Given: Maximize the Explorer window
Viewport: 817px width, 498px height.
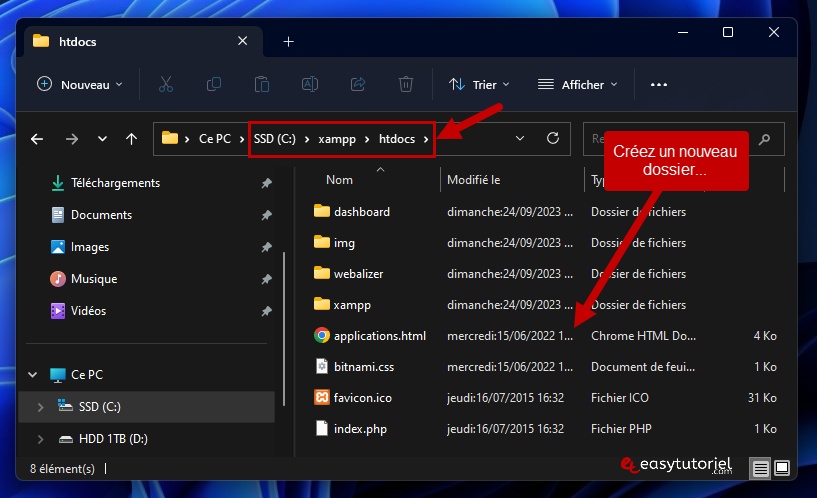Looking at the screenshot, I should (x=728, y=32).
